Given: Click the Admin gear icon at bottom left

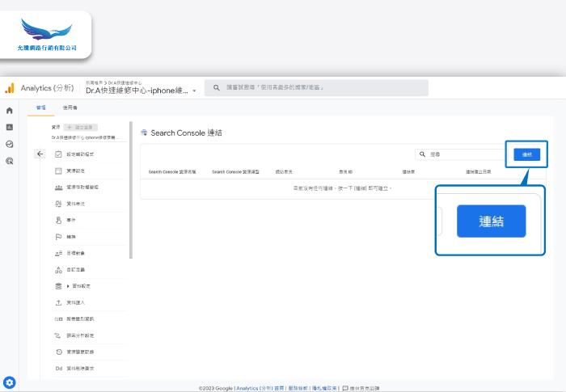Looking at the screenshot, I should (x=10, y=382).
